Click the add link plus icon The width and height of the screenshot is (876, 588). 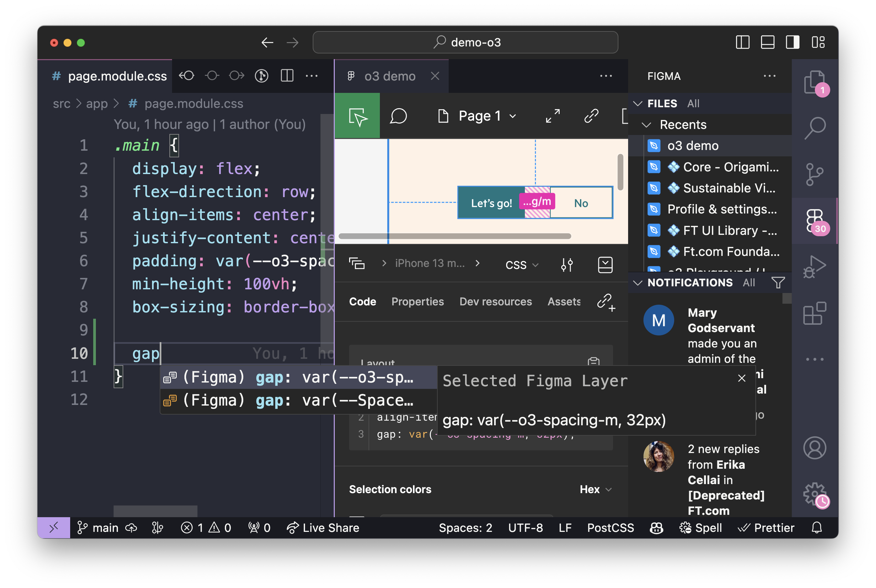606,302
